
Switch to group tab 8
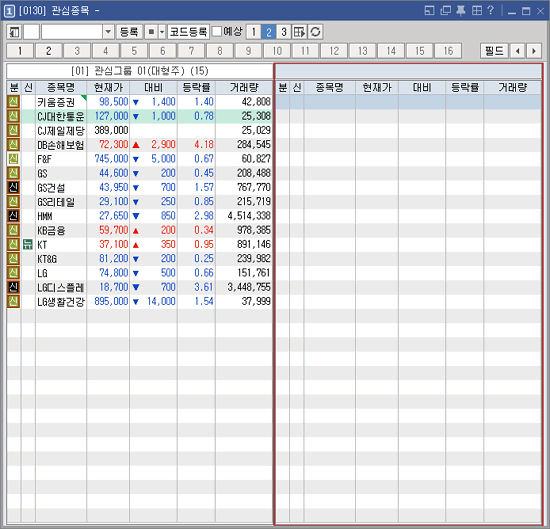tap(220, 51)
